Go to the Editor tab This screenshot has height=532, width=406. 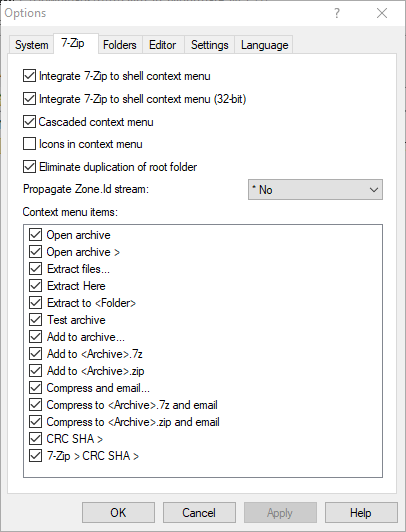point(163,45)
